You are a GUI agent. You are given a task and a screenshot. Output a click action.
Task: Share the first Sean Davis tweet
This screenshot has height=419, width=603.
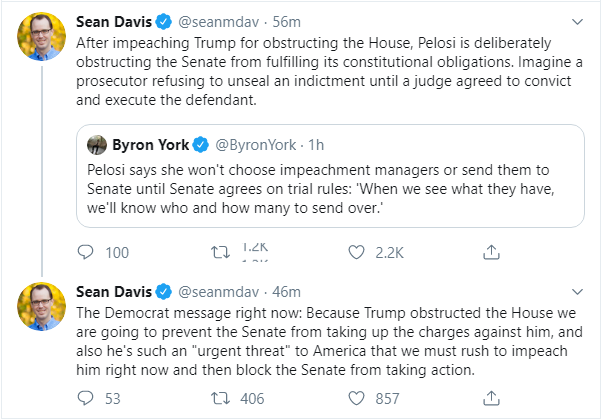(x=491, y=252)
